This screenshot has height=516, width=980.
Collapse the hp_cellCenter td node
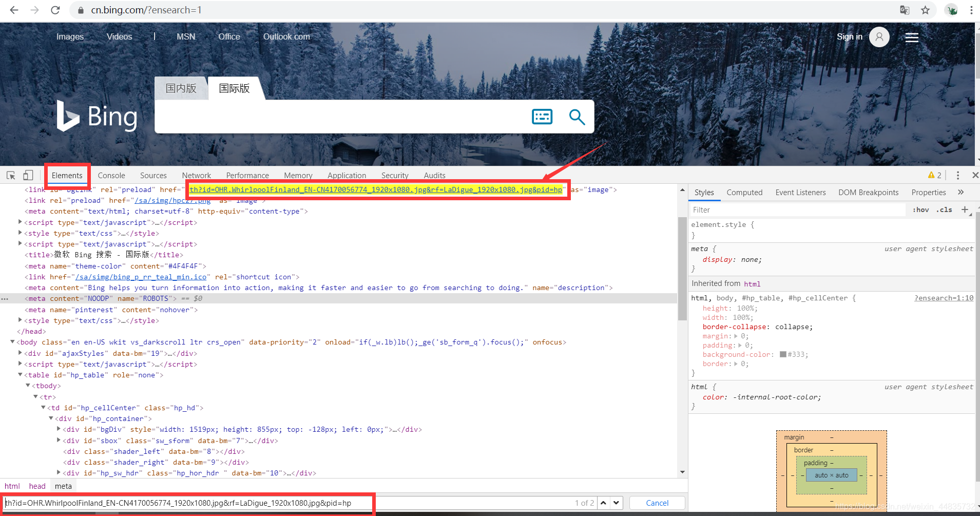tap(43, 408)
